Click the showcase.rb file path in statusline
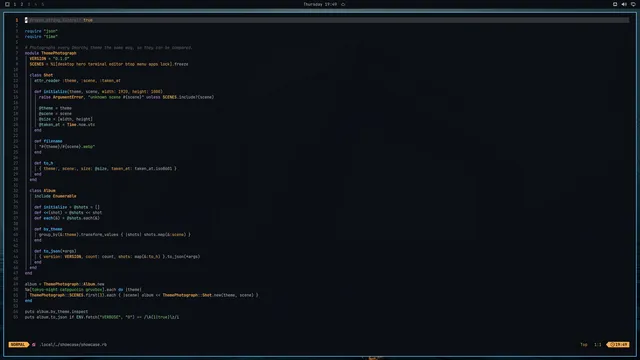 73,344
